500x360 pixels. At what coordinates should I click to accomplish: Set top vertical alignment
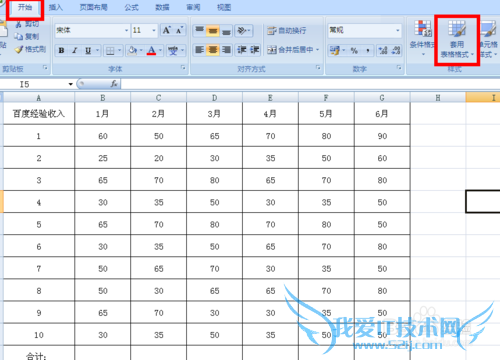200,30
